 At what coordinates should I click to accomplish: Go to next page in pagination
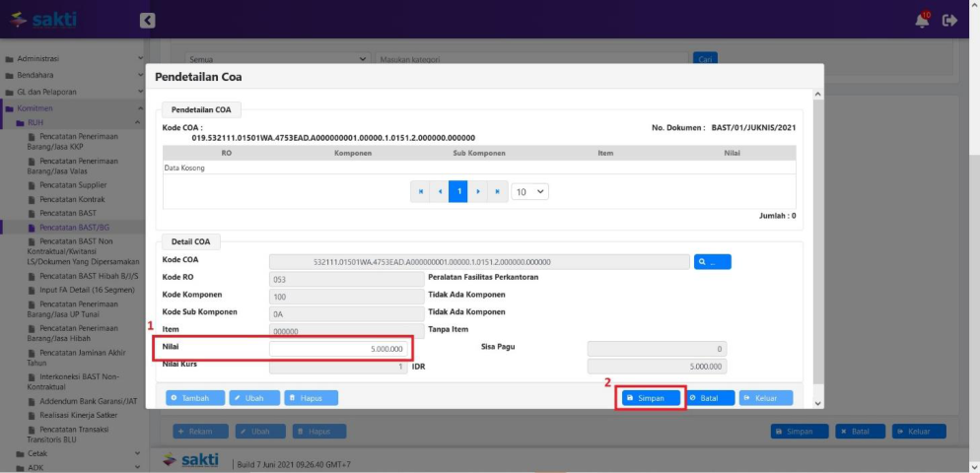click(x=477, y=191)
